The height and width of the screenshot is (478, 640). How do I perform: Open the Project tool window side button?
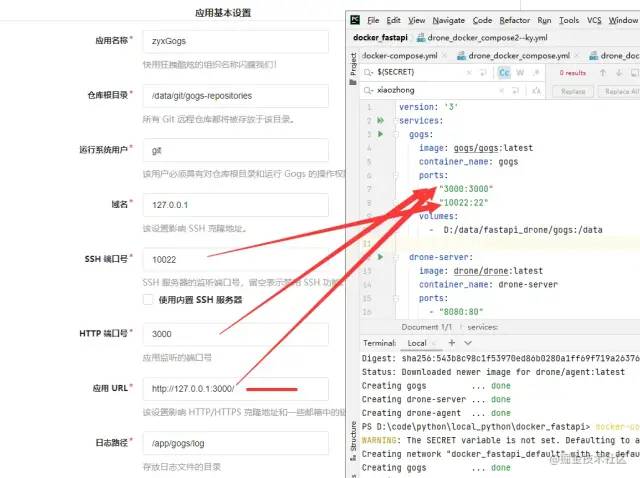coord(353,69)
